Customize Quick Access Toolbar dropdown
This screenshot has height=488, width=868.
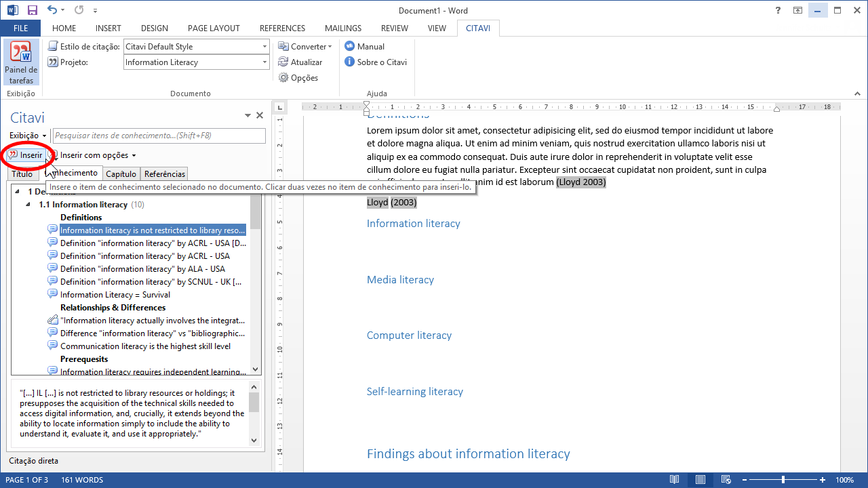tap(95, 11)
